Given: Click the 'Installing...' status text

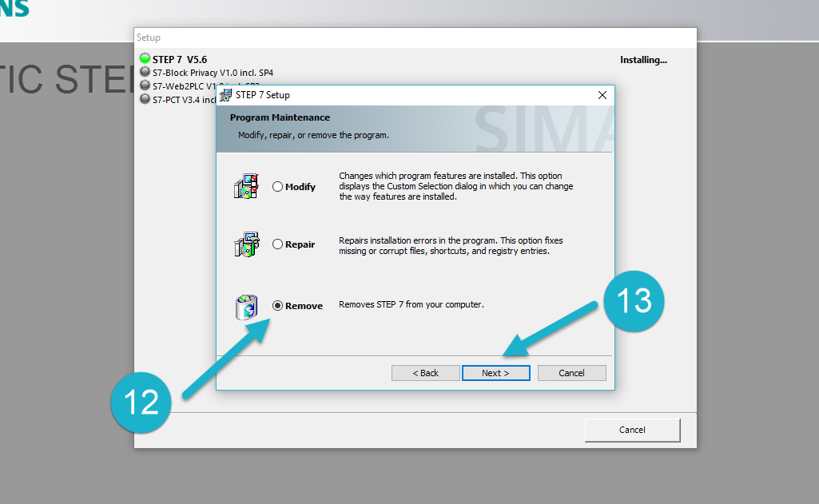Looking at the screenshot, I should point(643,60).
